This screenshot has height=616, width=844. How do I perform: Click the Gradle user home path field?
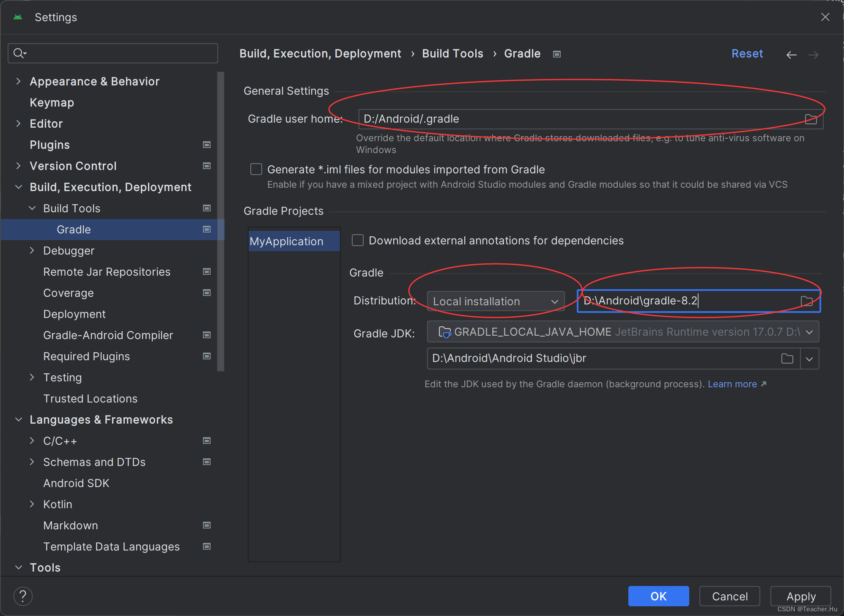point(590,119)
